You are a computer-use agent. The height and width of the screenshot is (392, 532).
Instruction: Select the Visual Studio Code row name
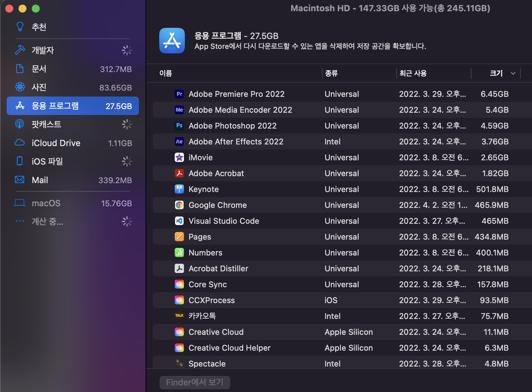[224, 221]
